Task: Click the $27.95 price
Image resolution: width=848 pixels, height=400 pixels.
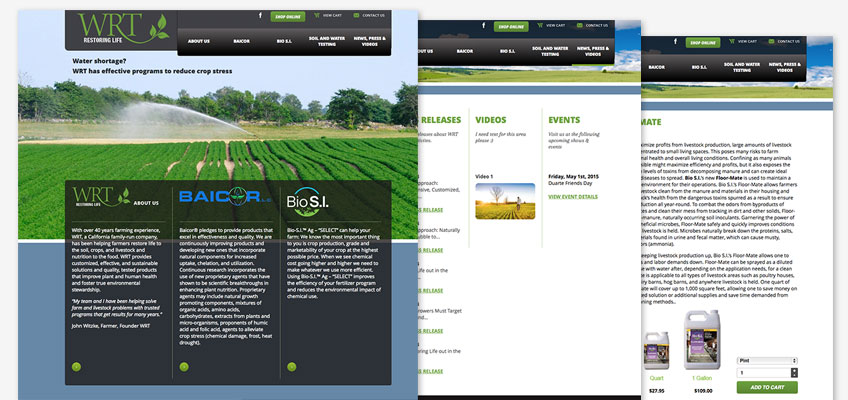Action: tap(656, 391)
